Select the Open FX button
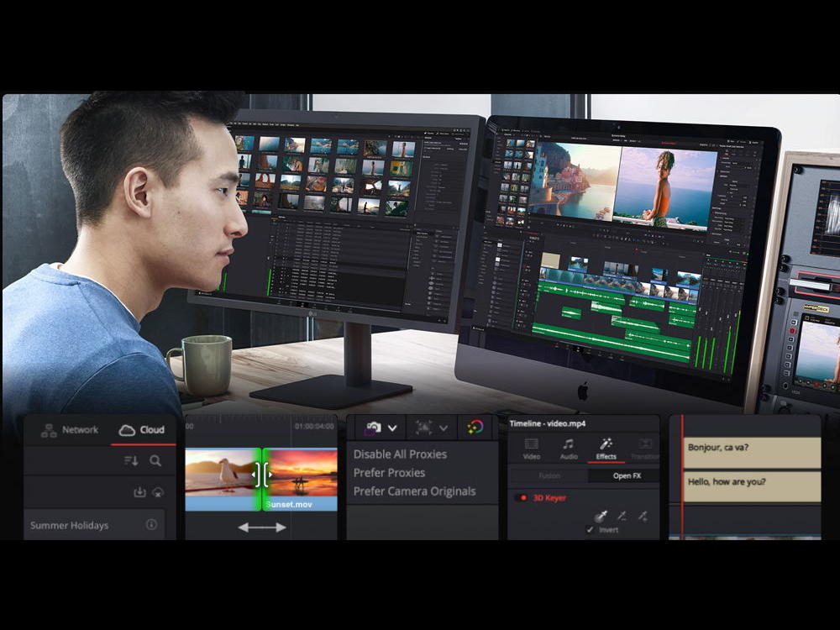The width and height of the screenshot is (840, 630). [627, 475]
